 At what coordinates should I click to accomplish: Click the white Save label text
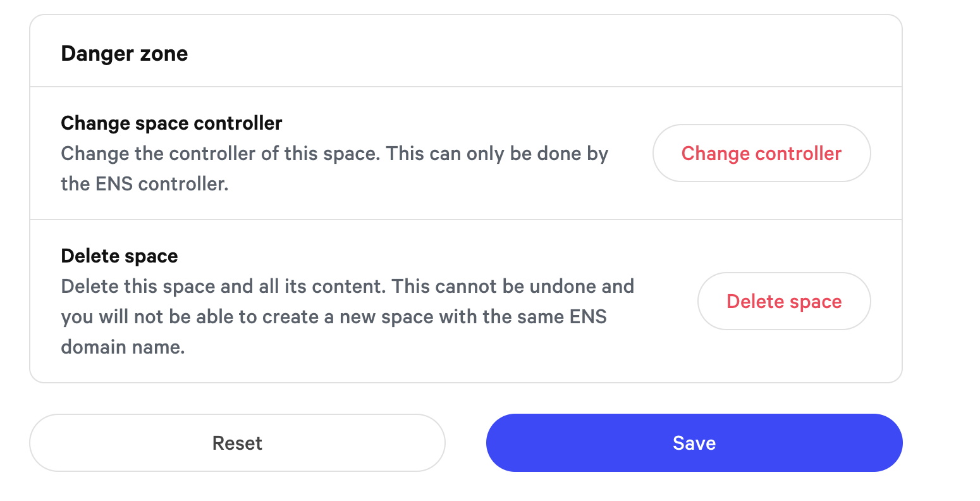694,443
